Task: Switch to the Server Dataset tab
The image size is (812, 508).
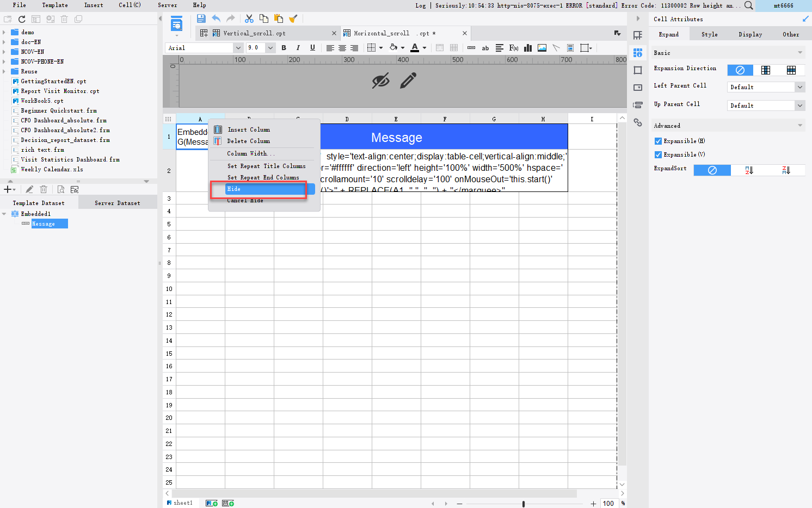Action: 118,203
